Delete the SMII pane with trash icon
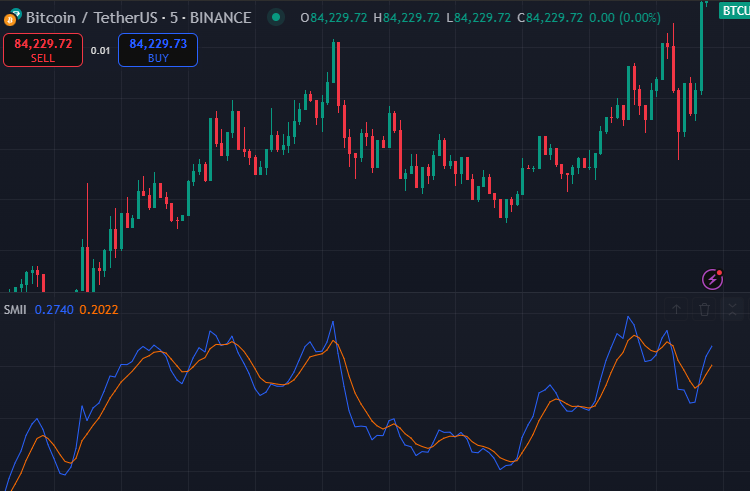750x491 pixels. tap(704, 309)
